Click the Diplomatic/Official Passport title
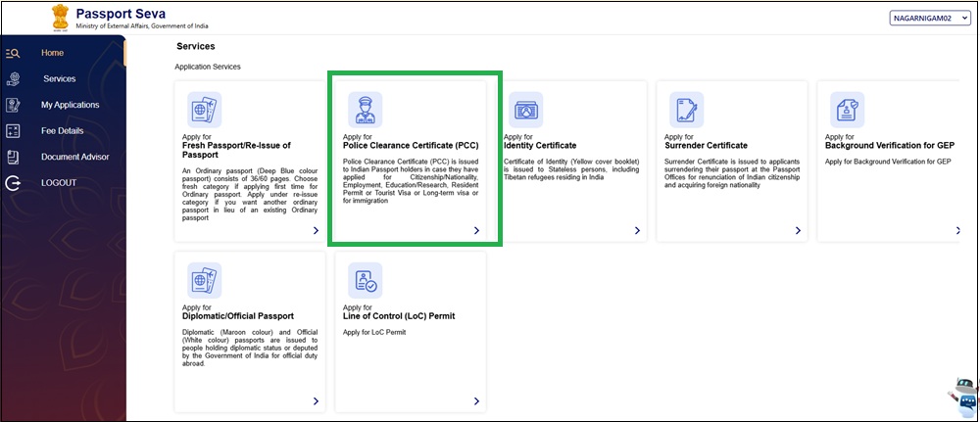This screenshot has height=422, width=980. click(x=238, y=316)
